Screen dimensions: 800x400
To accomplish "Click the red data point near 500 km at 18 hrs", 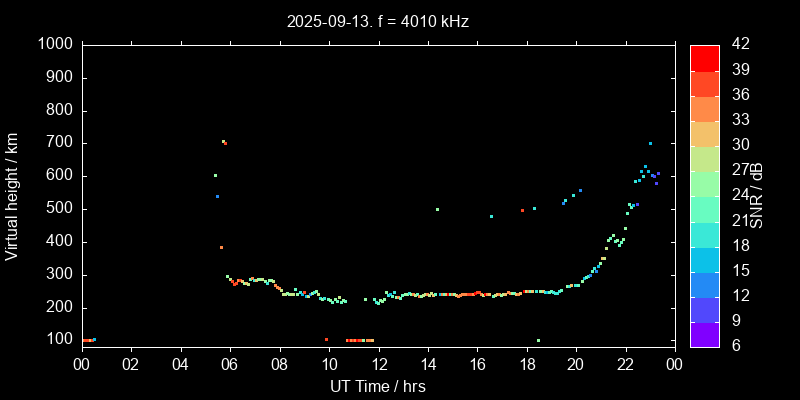I will pyautogui.click(x=522, y=210).
